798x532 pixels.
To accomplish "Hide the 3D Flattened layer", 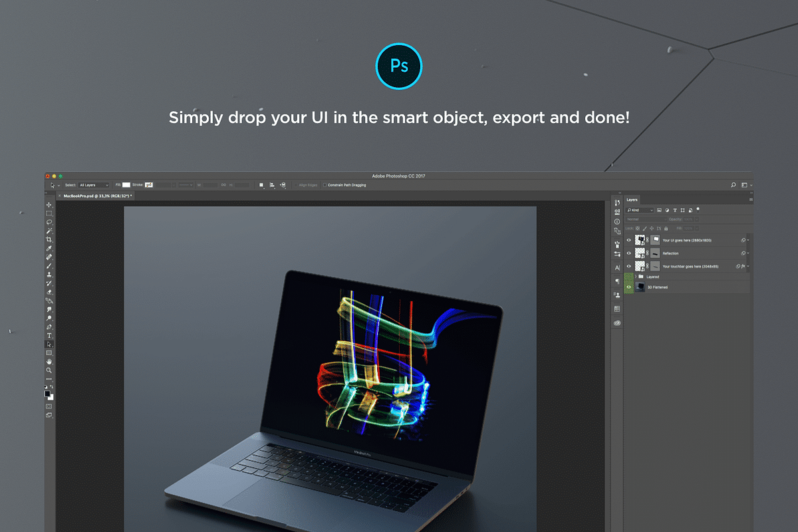I will [x=628, y=287].
